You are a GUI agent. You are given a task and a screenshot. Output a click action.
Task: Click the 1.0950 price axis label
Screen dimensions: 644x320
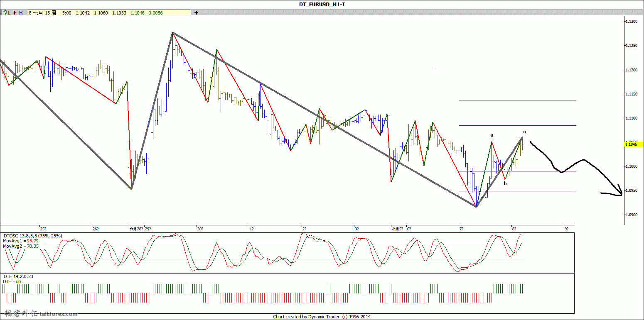(x=632, y=191)
